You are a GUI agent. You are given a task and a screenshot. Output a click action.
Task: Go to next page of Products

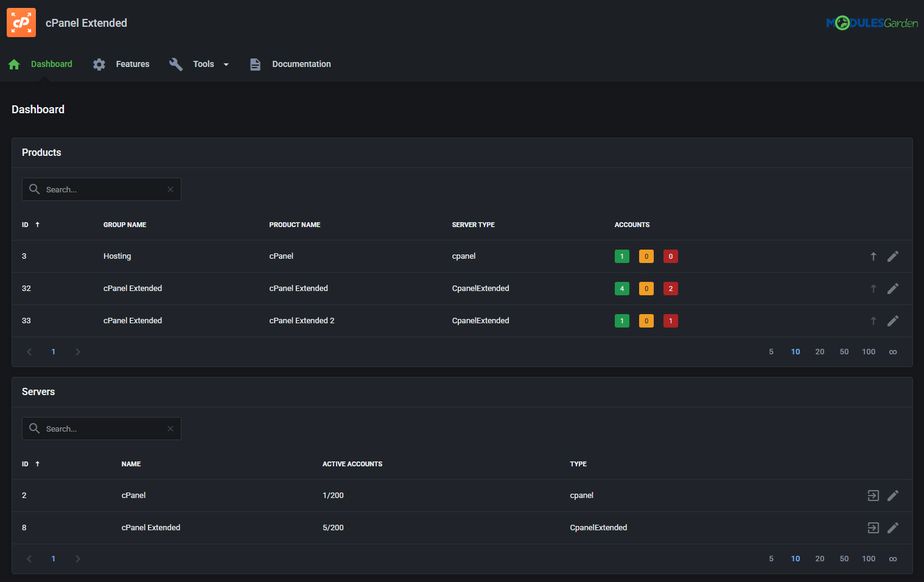coord(78,352)
